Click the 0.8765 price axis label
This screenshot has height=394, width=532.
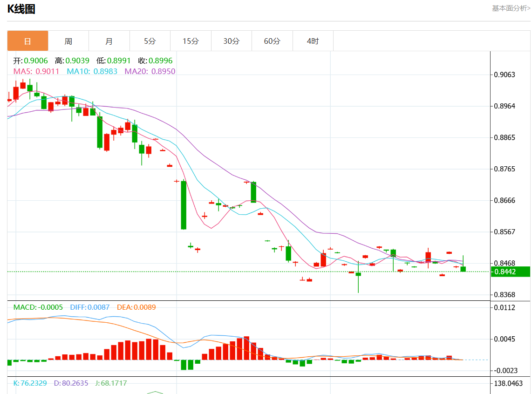click(x=505, y=169)
